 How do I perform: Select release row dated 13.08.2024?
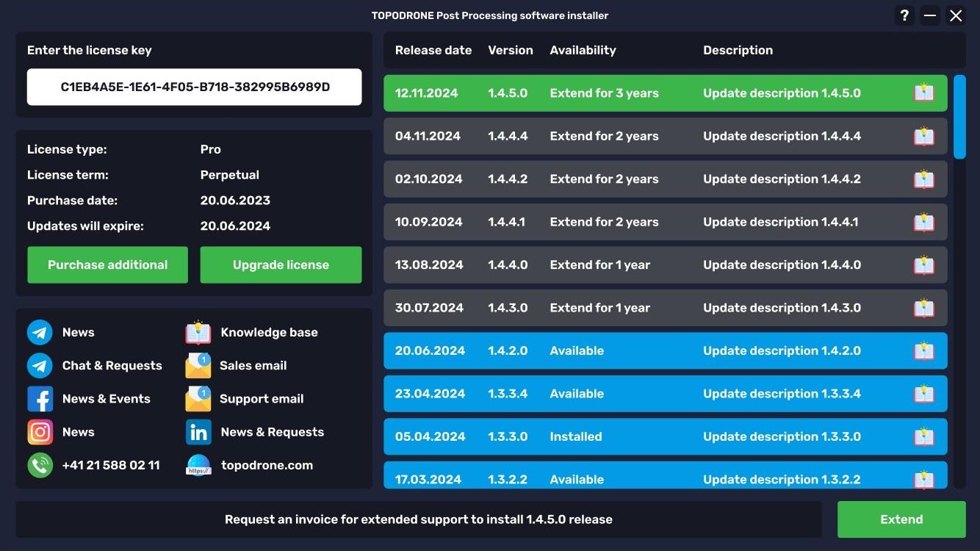tap(666, 264)
